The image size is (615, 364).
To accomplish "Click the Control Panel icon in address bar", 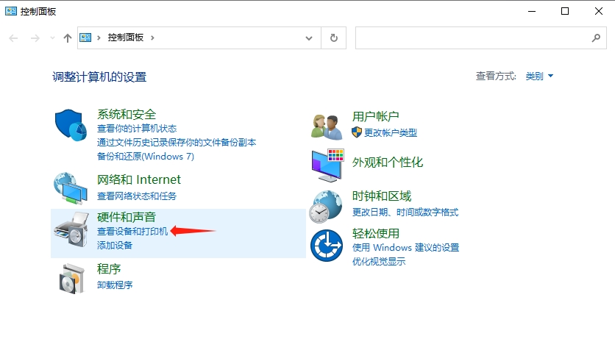I will click(x=85, y=38).
